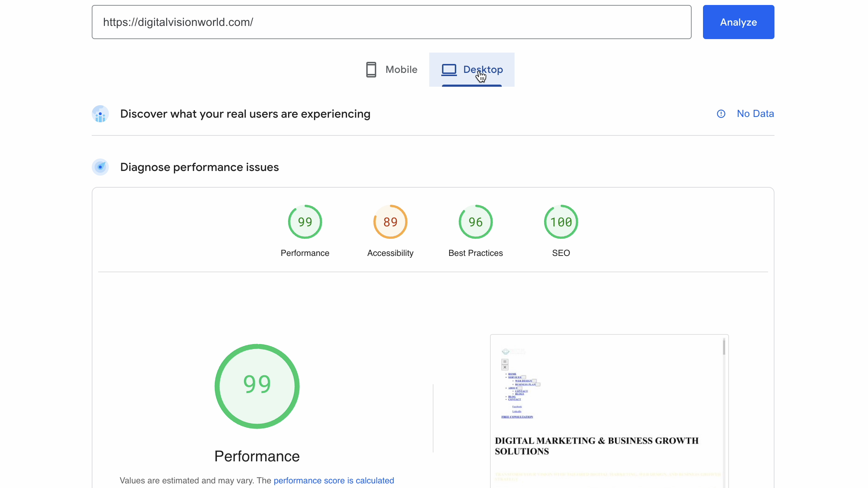Click the Discover real users section
This screenshot has height=488, width=868.
coord(245,113)
